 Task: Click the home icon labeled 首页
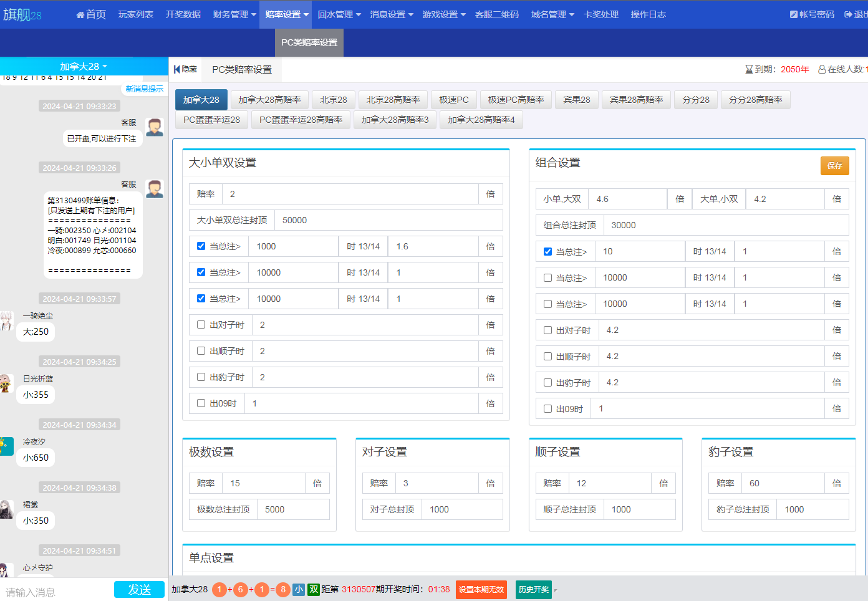coord(80,14)
